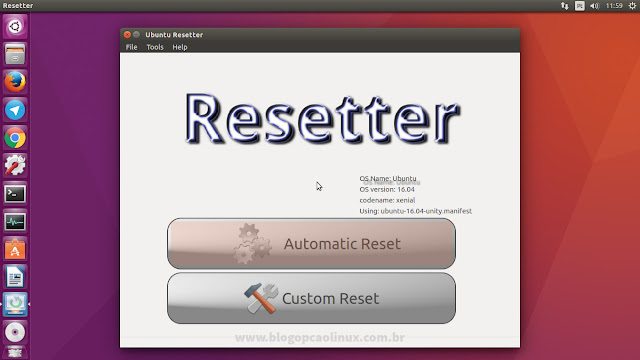Screen dimensions: 640x360
Task: Start the Automatic Reset
Action: pos(311,243)
